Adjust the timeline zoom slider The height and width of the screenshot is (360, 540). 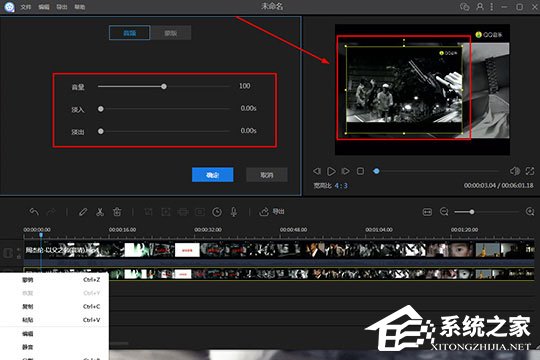click(x=472, y=212)
